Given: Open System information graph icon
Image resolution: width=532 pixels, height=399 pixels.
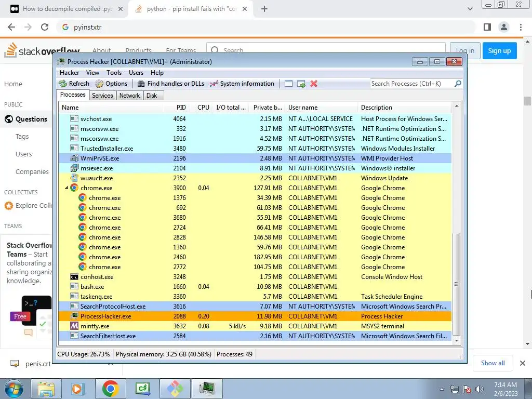Looking at the screenshot, I should 214,84.
